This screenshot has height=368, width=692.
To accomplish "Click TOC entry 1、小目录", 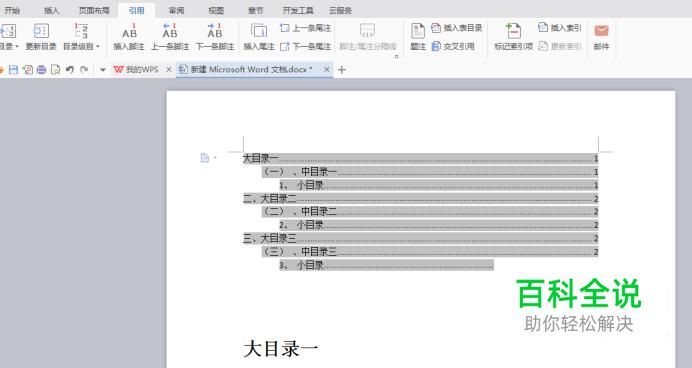I will [439, 185].
